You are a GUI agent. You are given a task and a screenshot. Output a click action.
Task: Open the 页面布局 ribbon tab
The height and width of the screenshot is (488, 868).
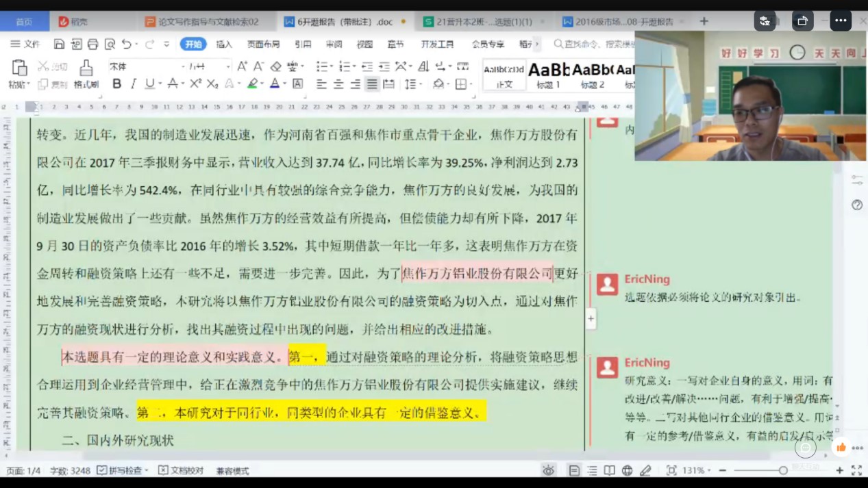[x=263, y=44]
